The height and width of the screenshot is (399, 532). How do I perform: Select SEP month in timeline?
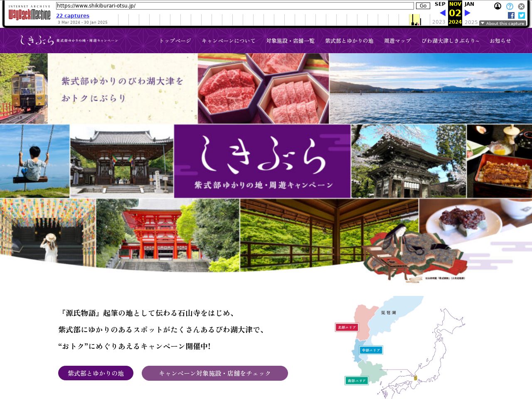coord(440,4)
